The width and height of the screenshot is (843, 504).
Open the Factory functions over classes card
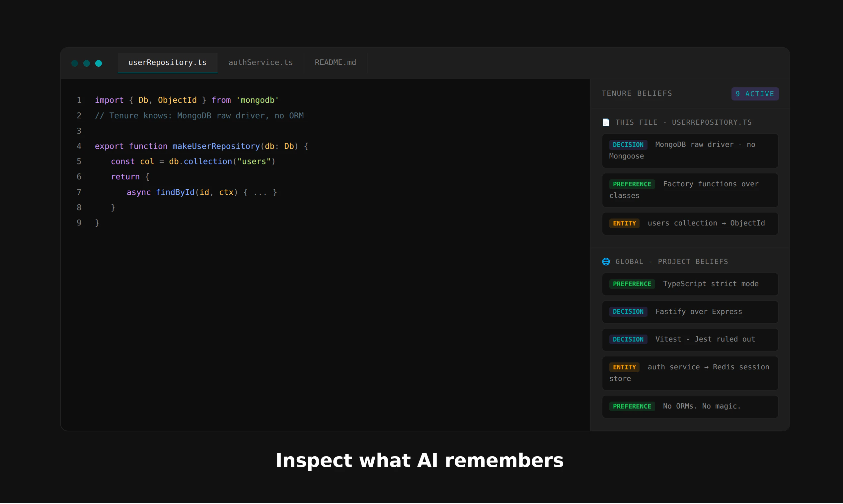[690, 190]
